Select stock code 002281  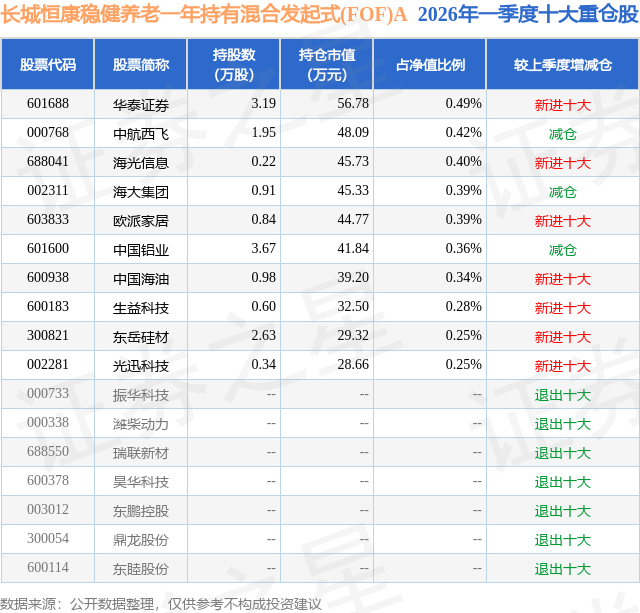[48, 364]
